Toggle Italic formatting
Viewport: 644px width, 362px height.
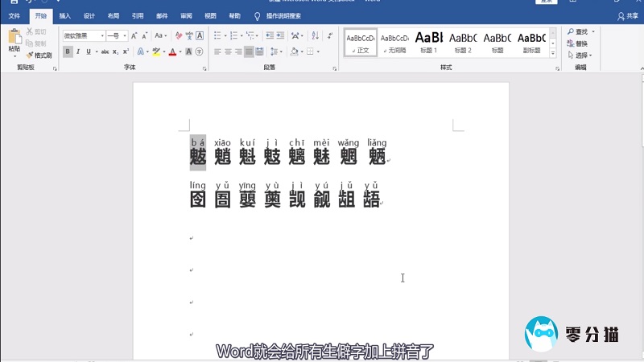[x=77, y=51]
